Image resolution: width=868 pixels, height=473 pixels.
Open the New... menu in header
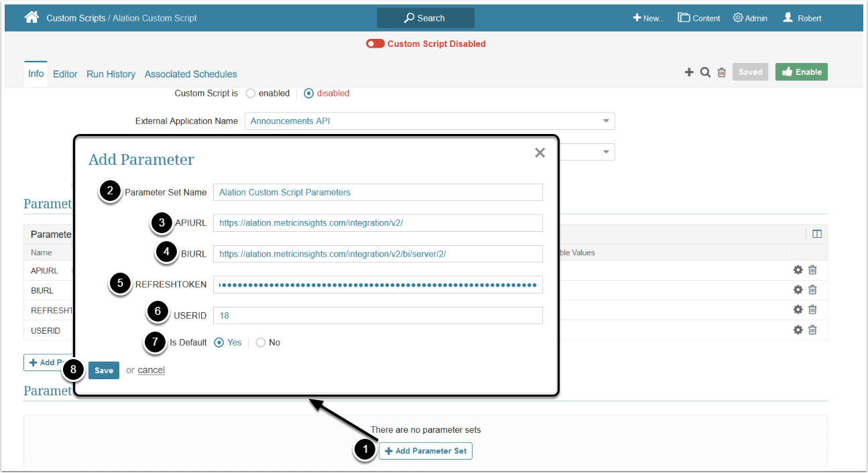tap(648, 18)
